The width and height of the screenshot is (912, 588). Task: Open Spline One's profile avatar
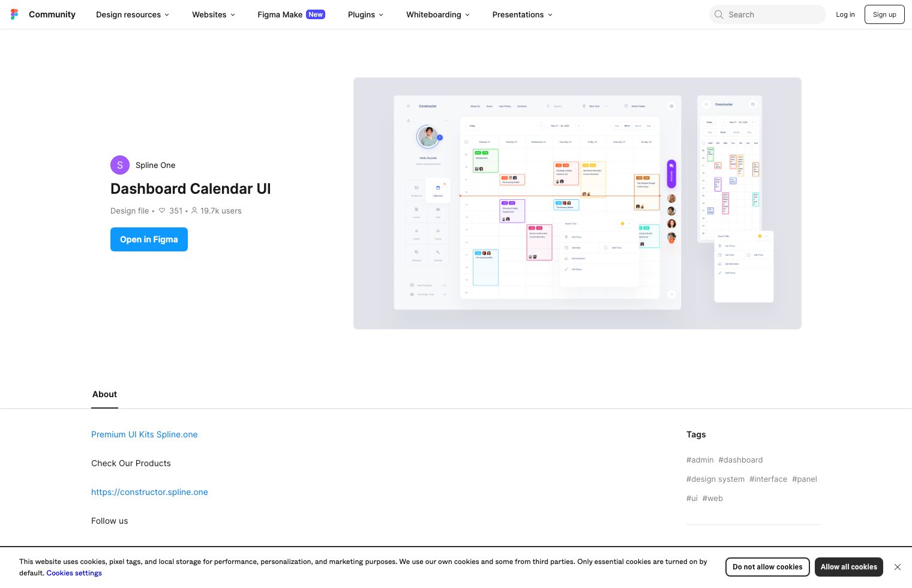tap(120, 165)
